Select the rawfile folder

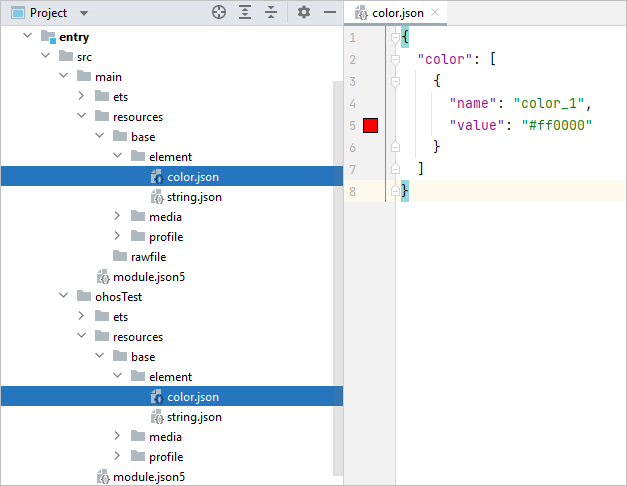click(150, 257)
